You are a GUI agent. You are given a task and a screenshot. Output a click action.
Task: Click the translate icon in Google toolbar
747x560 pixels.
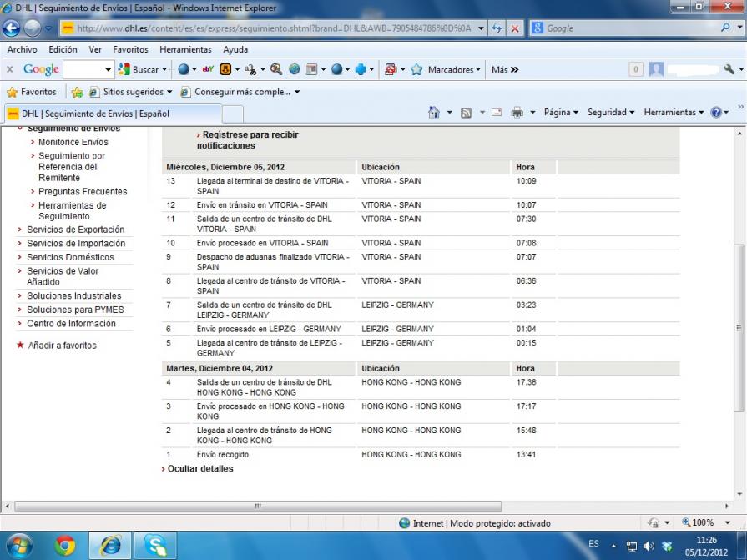pos(250,69)
